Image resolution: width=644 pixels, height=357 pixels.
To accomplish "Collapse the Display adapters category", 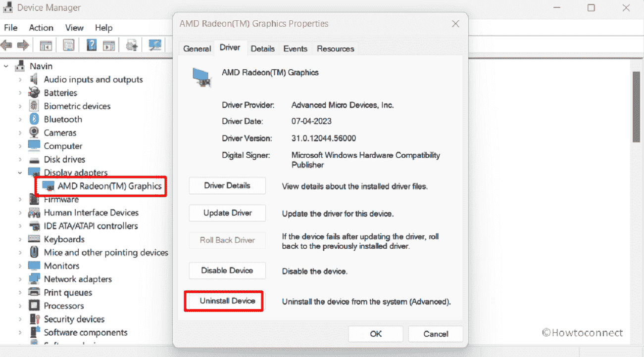I will pos(20,173).
